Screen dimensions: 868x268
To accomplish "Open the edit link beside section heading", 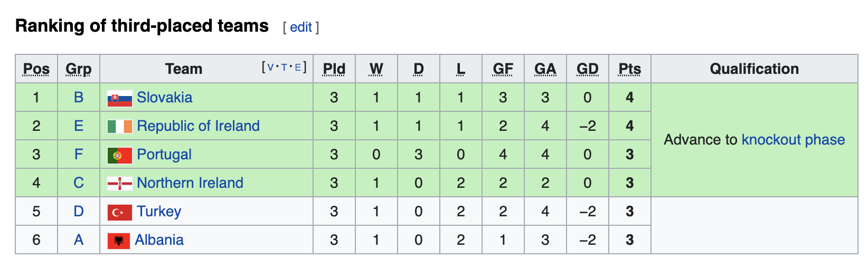I will coord(301,27).
